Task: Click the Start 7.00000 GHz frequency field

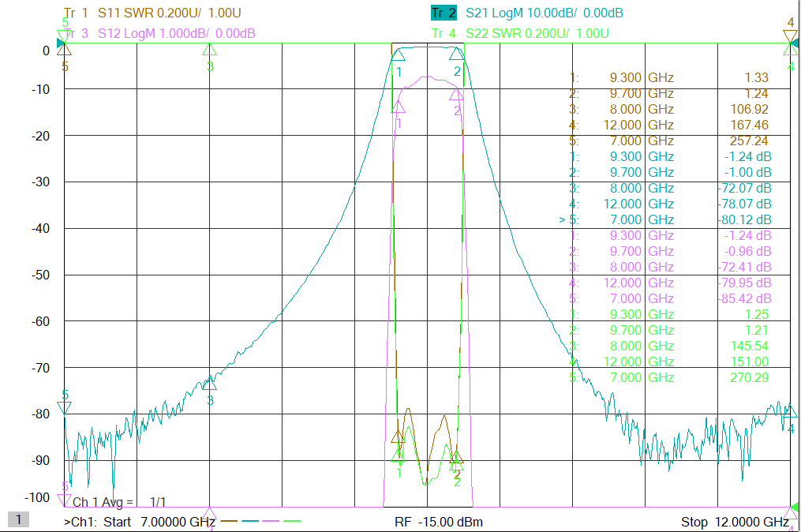Action: pyautogui.click(x=140, y=522)
